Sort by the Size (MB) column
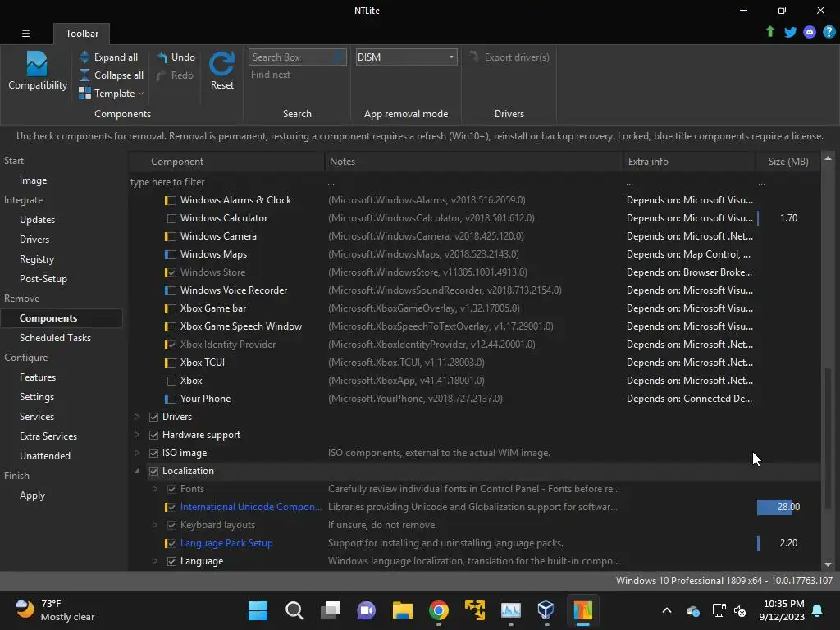This screenshot has width=840, height=630. (788, 162)
